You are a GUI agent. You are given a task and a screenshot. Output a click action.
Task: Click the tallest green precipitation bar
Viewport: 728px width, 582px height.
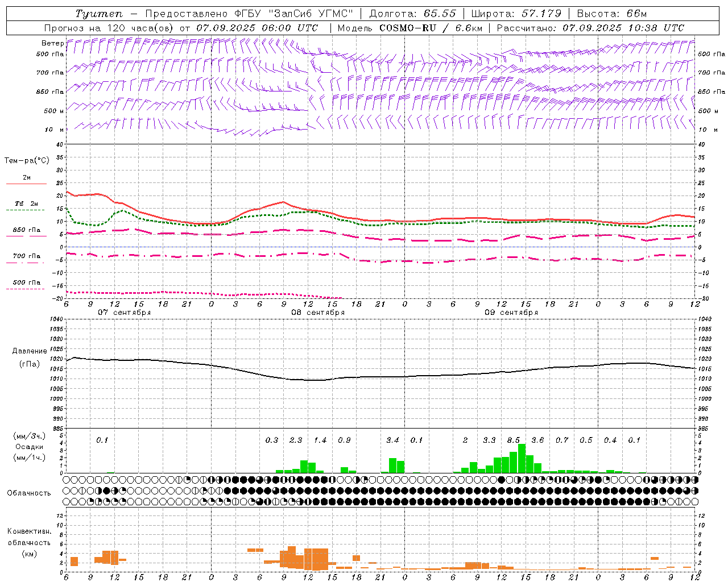point(522,459)
